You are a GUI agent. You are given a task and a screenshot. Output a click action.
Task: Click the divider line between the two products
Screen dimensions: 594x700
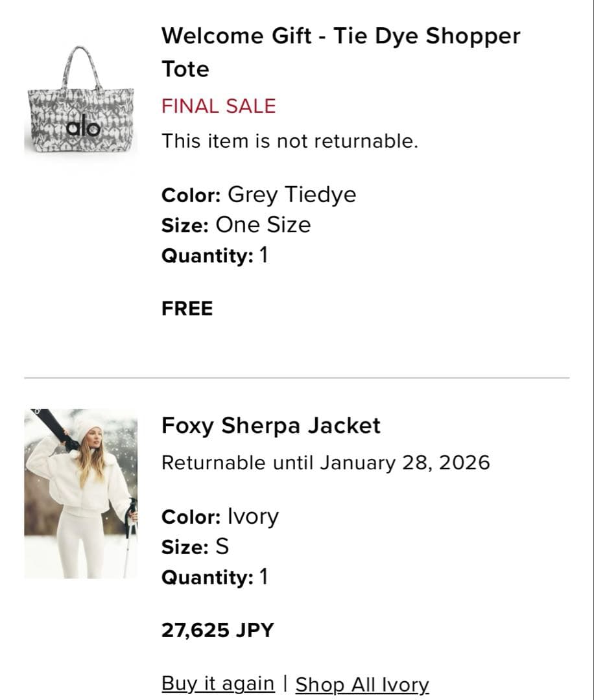point(297,376)
